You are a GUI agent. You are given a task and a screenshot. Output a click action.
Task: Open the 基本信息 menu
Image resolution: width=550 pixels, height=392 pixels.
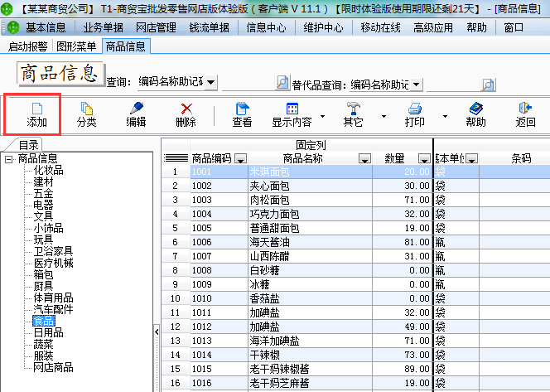46,27
